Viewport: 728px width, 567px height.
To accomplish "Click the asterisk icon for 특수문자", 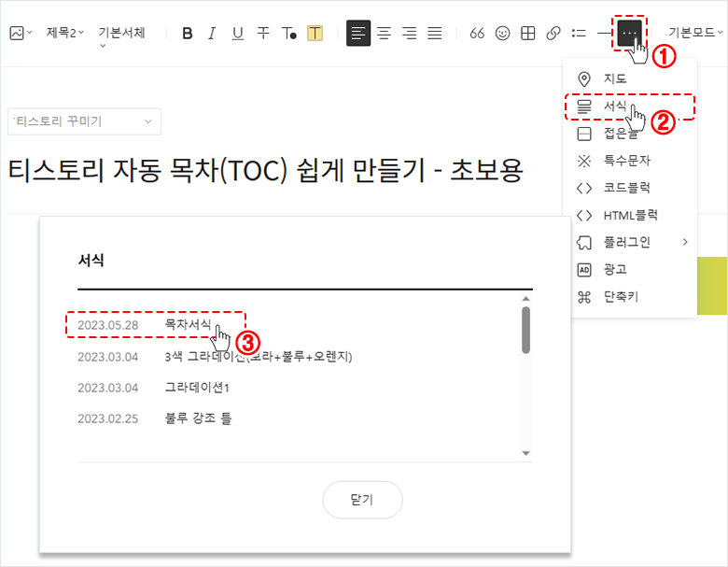I will click(x=584, y=161).
